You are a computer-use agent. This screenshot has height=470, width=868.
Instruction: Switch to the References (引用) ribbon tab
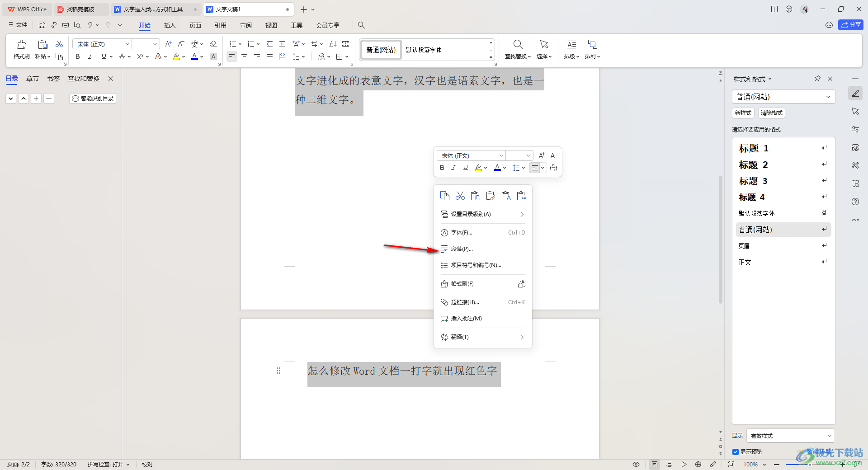pos(220,25)
